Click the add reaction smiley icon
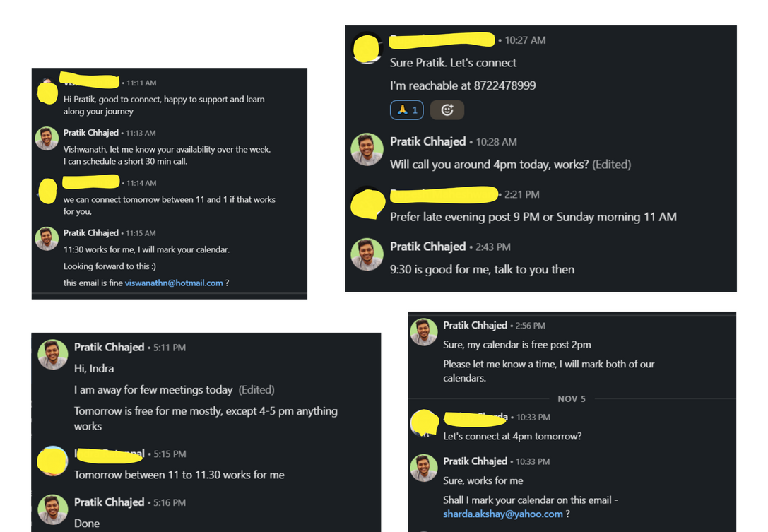 [447, 110]
